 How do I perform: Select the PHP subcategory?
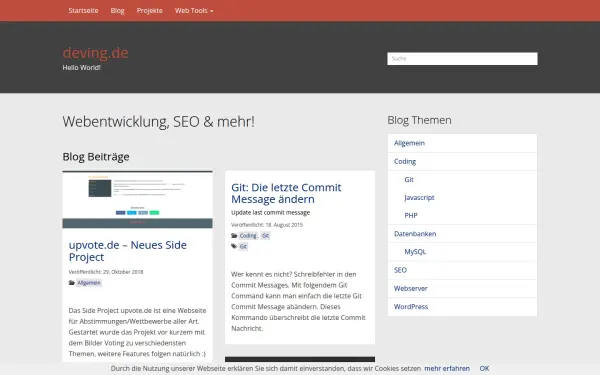point(411,215)
